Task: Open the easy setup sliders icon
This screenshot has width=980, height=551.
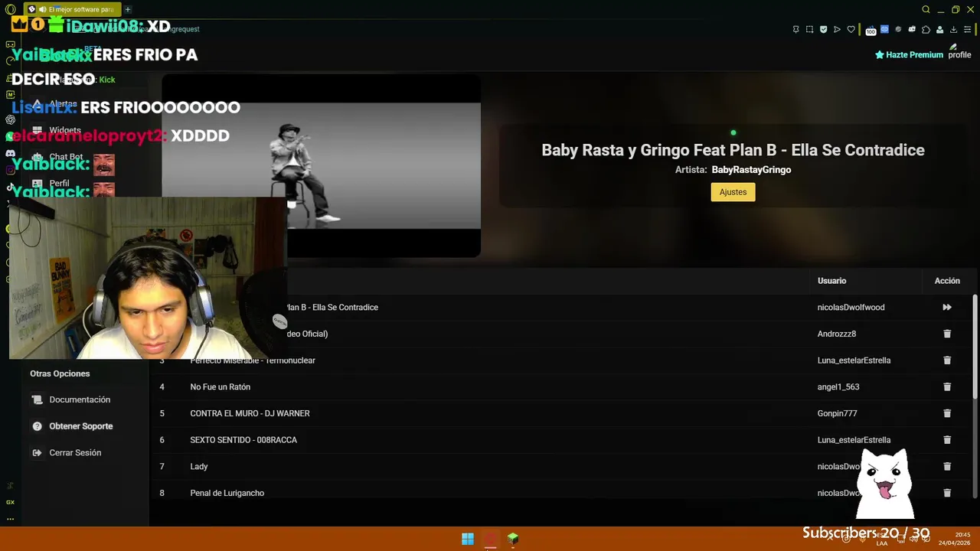Action: (967, 30)
